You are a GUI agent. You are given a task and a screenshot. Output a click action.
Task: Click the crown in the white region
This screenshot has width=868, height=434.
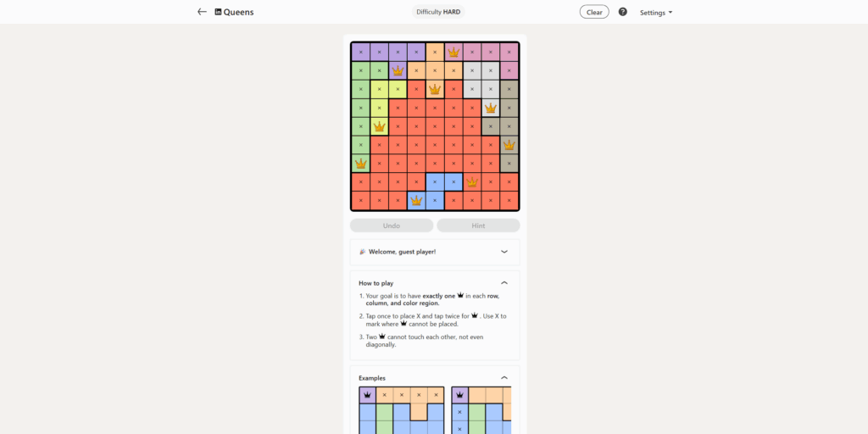pos(491,108)
